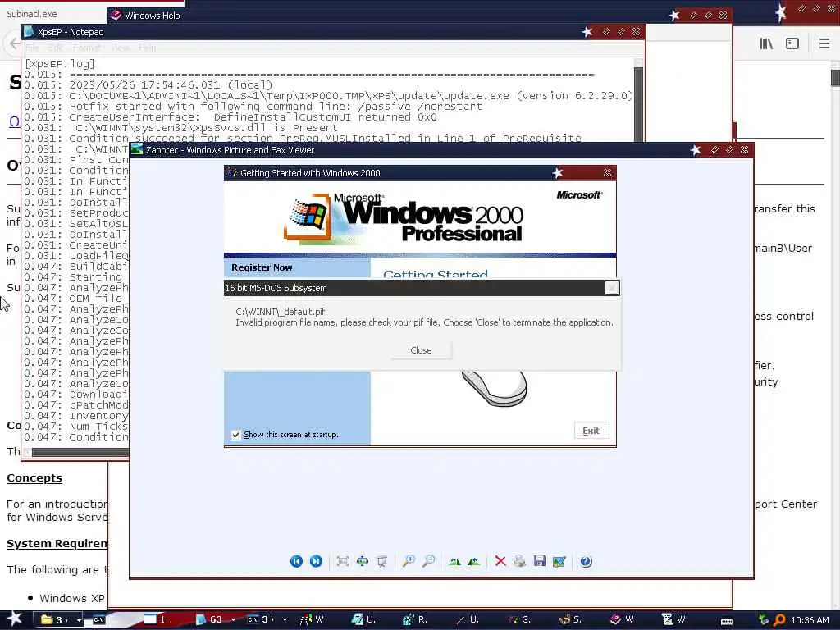The width and height of the screenshot is (840, 630).
Task: Select the Subinacl.exe browser tab
Action: pos(53,14)
